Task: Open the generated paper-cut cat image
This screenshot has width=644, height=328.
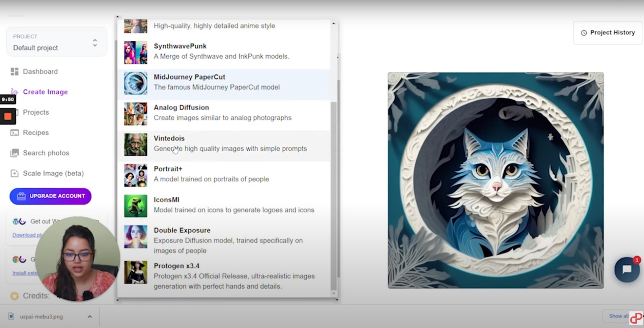Action: 496,180
